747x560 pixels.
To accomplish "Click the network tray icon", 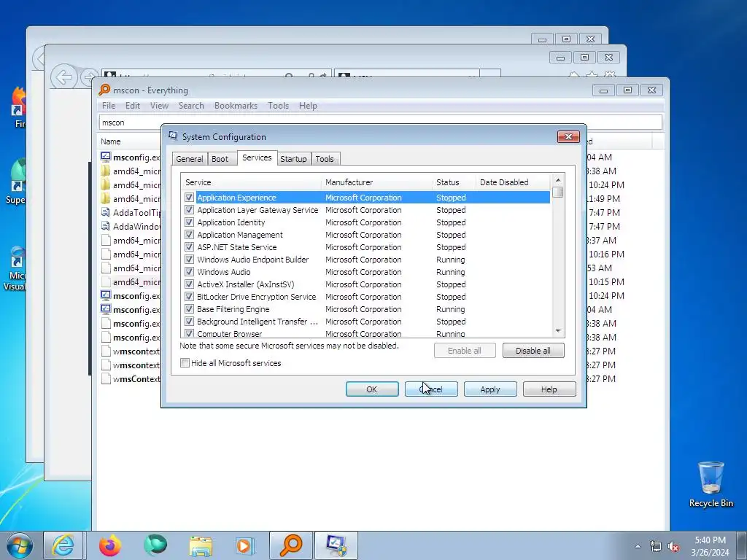I will tap(656, 547).
